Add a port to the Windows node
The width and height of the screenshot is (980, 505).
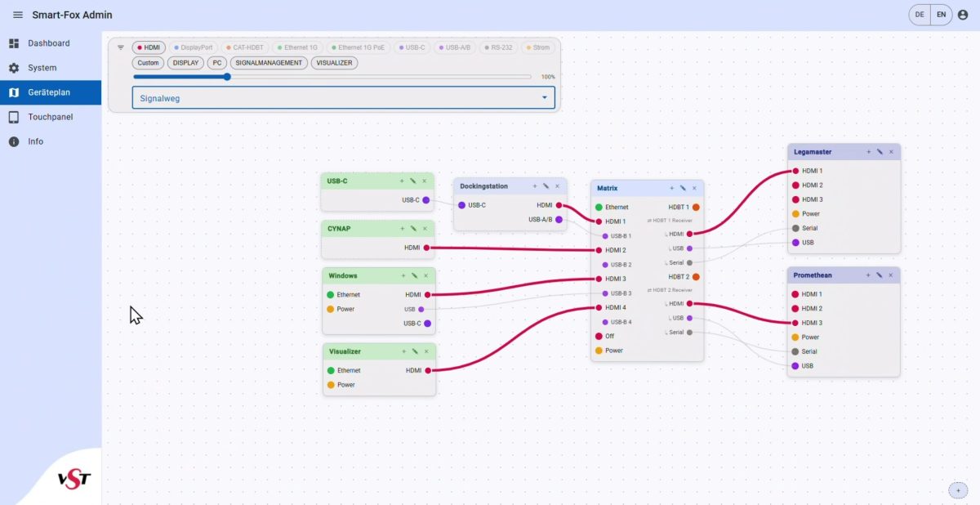pyautogui.click(x=403, y=275)
